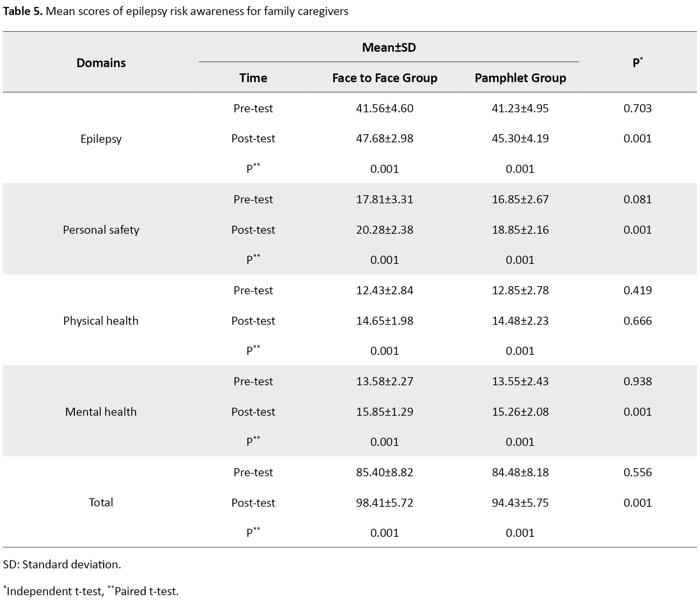
Task: Select the Pamphlet Group column header
Action: [x=520, y=78]
